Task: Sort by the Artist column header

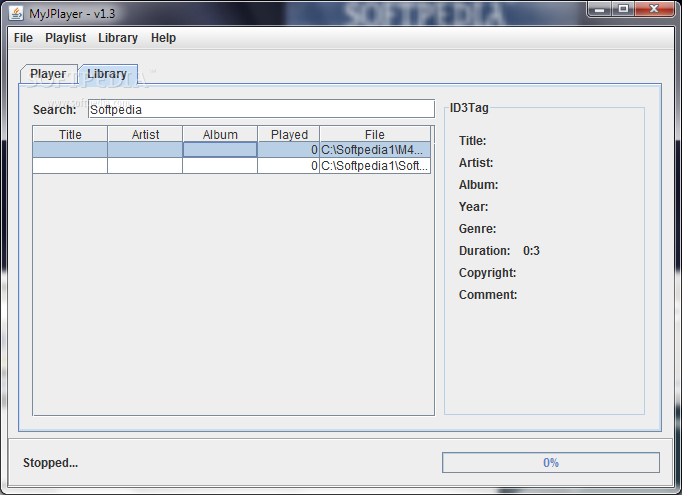Action: [145, 134]
